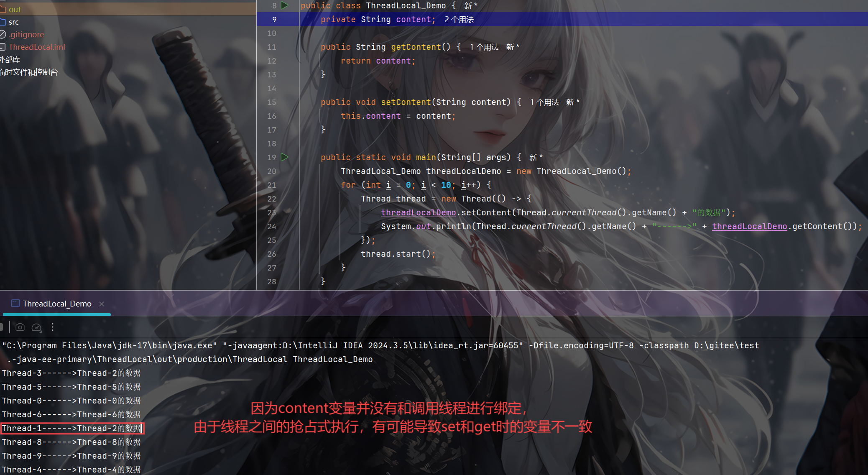The image size is (868, 475).
Task: Open the three-dot more actions menu
Action: (53, 327)
